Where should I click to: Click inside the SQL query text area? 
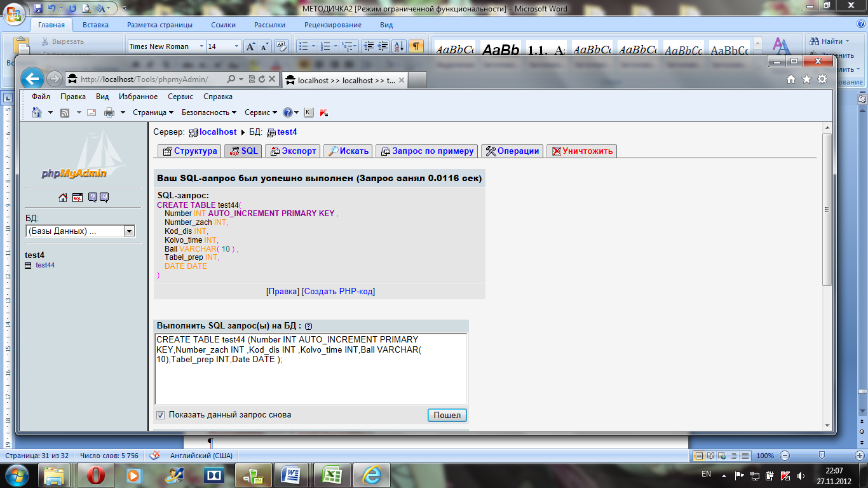(311, 369)
